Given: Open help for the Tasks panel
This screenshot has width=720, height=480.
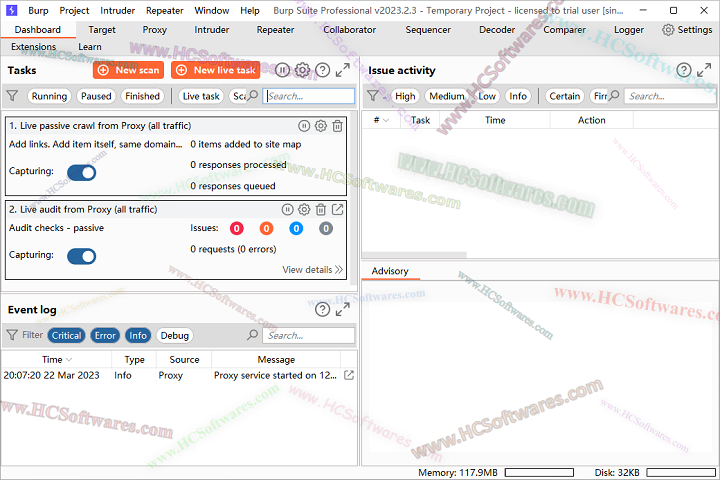Looking at the screenshot, I should (x=323, y=70).
